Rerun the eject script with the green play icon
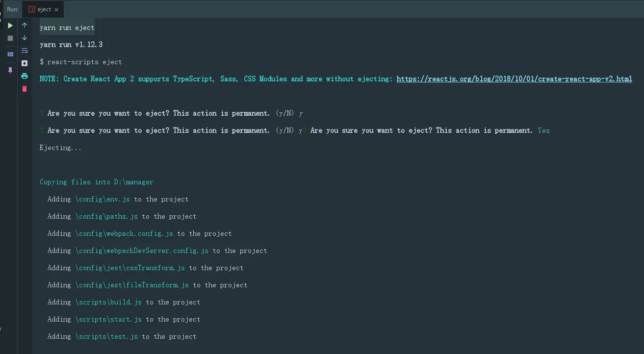This screenshot has height=354, width=644. tap(10, 25)
